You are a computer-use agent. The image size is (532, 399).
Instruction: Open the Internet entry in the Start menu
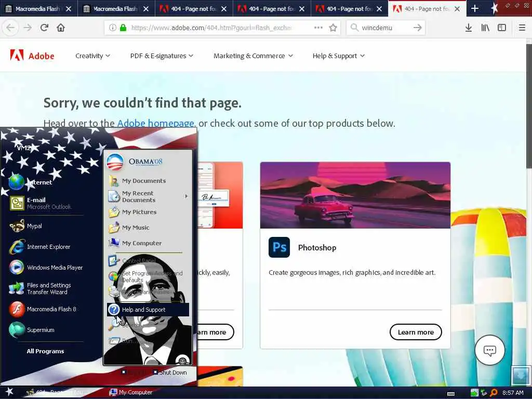pos(31,182)
